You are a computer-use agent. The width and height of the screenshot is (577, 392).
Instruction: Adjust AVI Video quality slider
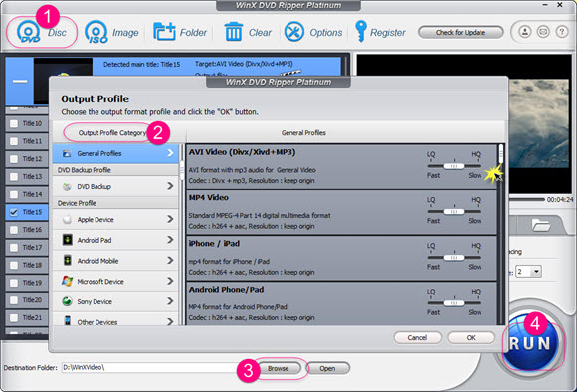[x=454, y=166]
